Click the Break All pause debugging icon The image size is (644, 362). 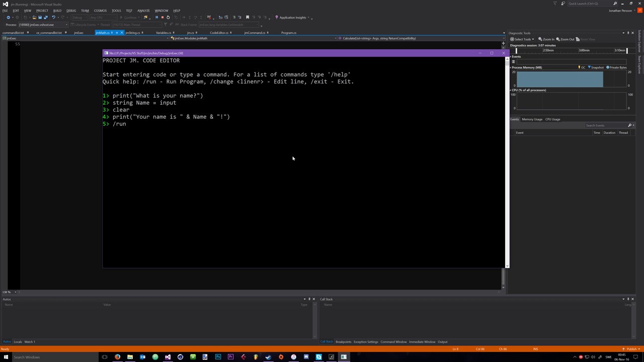(x=156, y=17)
